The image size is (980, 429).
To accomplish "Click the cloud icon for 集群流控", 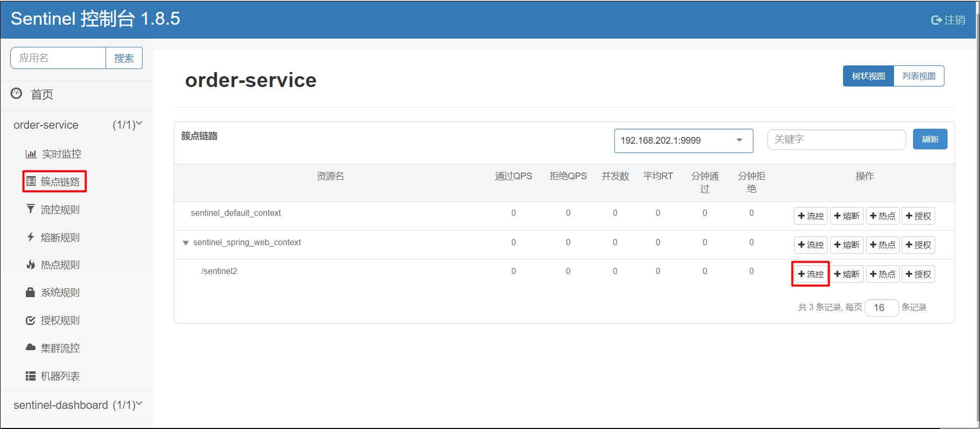I will 31,348.
